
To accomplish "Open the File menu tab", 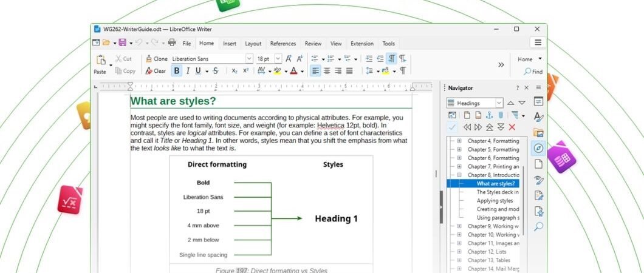I will 187,44.
